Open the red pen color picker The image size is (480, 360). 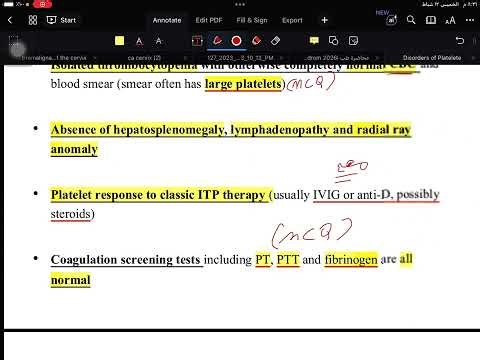[x=236, y=41]
